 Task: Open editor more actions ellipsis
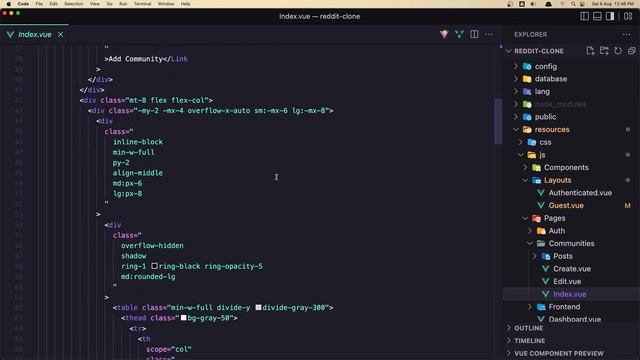[489, 34]
